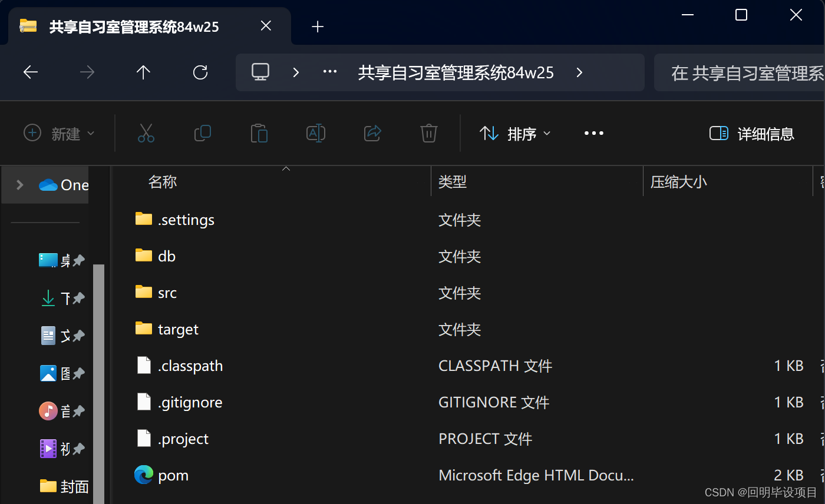Open the See more (...) toolbar menu
Viewport: 825px width, 504px height.
point(593,133)
